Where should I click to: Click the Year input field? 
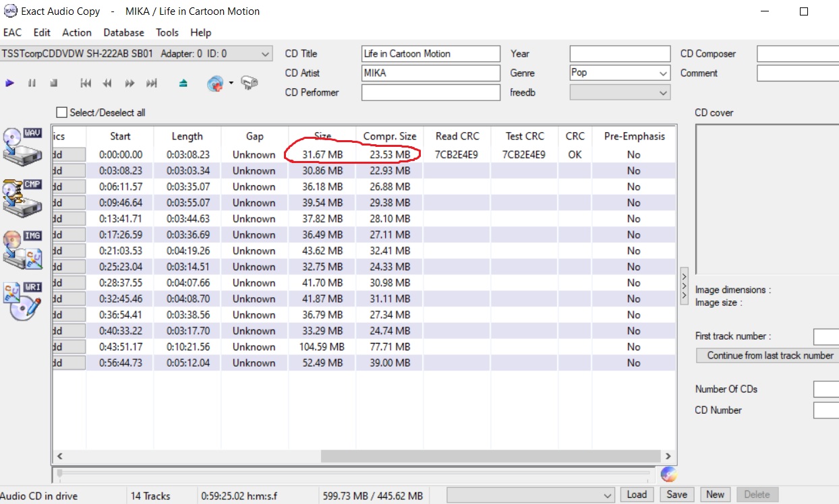point(620,54)
